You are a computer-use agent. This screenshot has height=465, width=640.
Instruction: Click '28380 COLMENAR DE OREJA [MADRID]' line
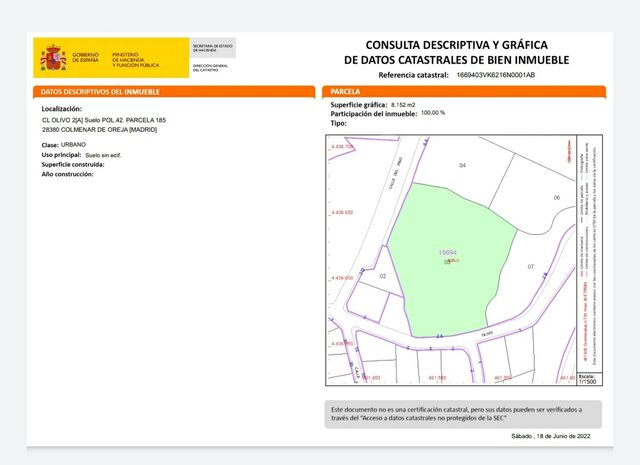[x=100, y=130]
